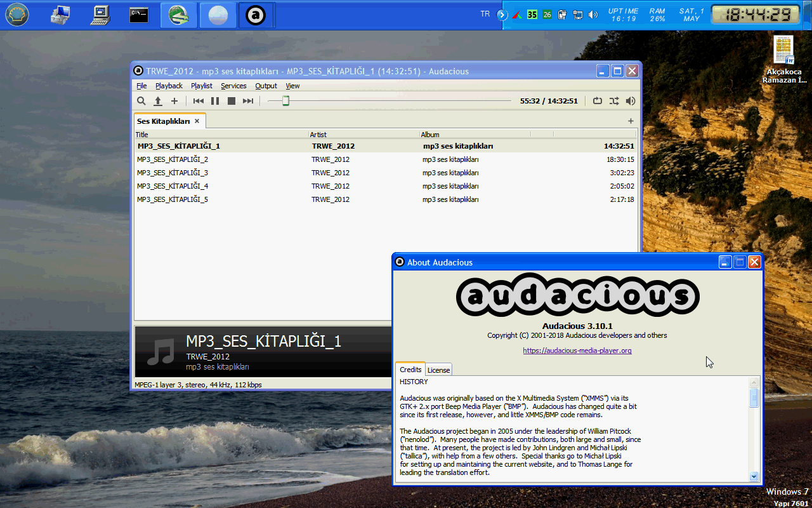Click the Audacious main window title icon
812x508 pixels.
(138, 70)
